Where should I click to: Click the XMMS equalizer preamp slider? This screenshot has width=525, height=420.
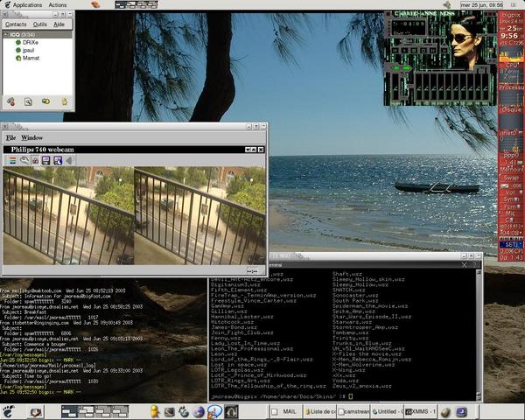tap(396, 87)
